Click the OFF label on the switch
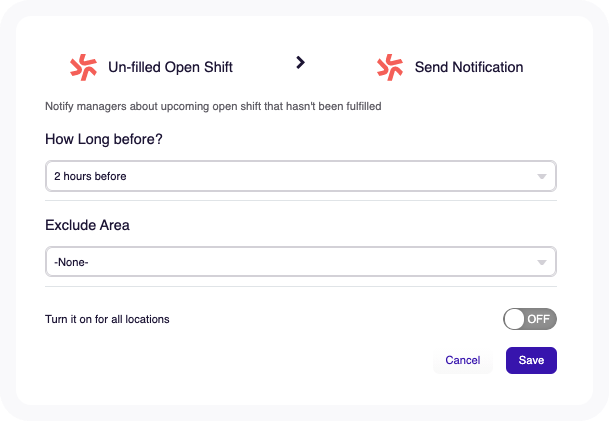 pyautogui.click(x=538, y=319)
